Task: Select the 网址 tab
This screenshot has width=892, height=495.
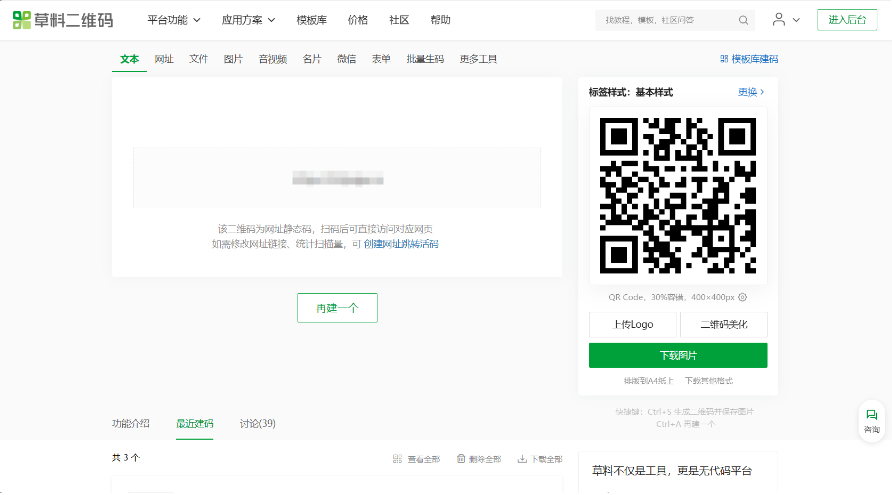Action: (164, 59)
